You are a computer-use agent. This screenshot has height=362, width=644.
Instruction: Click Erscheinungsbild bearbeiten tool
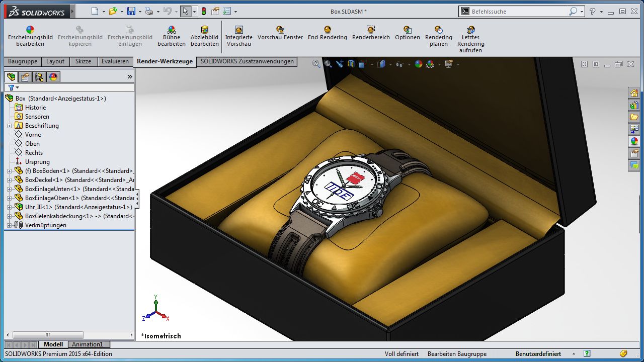point(30,36)
